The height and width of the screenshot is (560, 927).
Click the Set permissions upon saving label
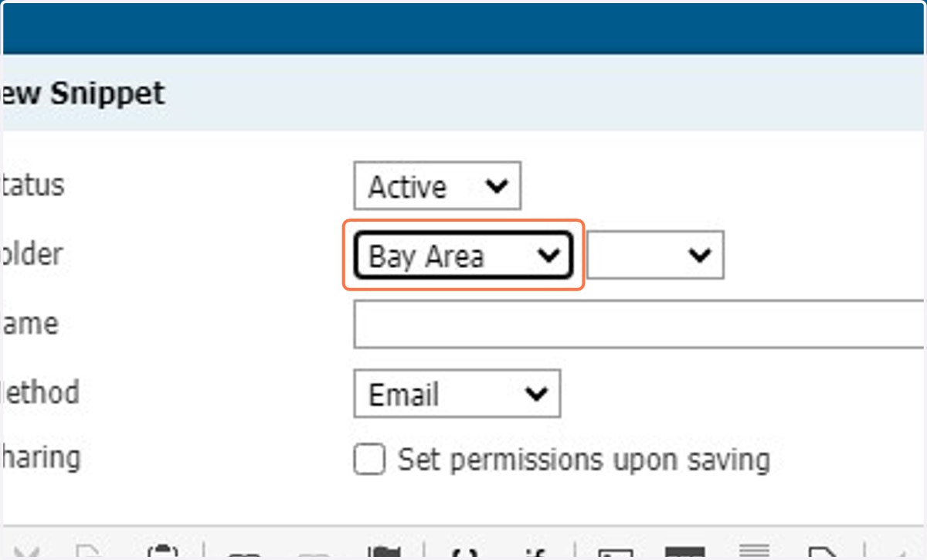[584, 460]
